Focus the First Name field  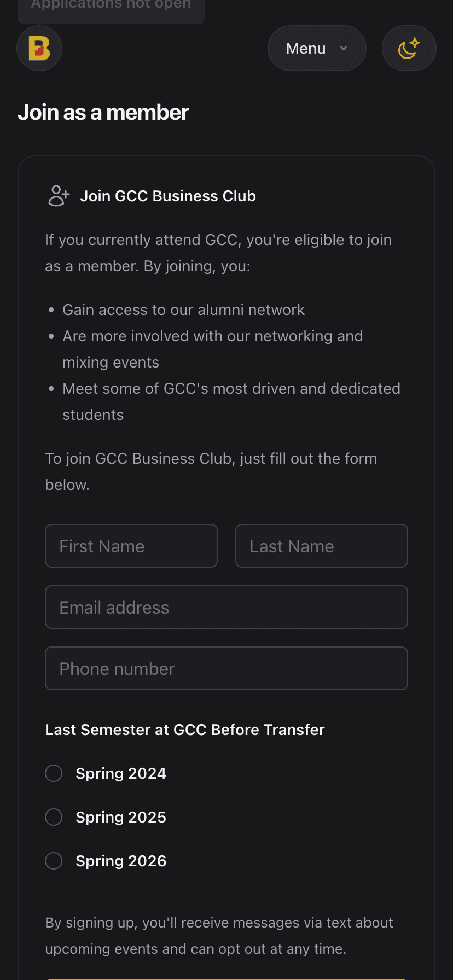131,546
